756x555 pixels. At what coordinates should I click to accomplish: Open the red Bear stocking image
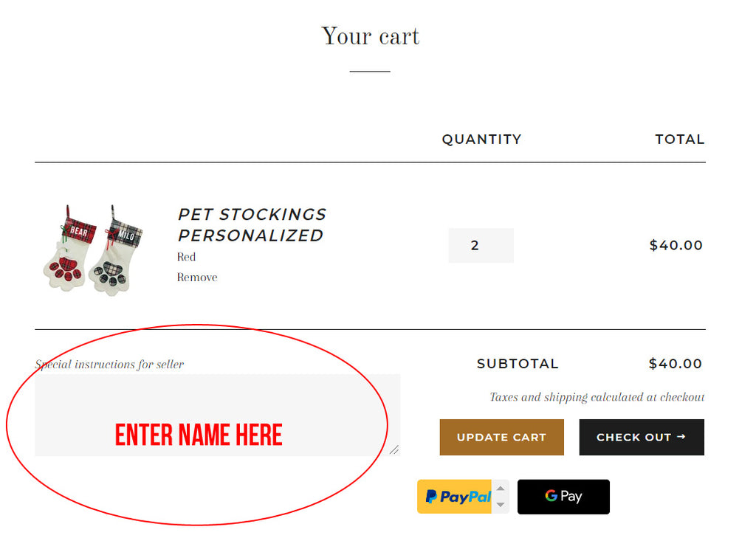[x=69, y=250]
